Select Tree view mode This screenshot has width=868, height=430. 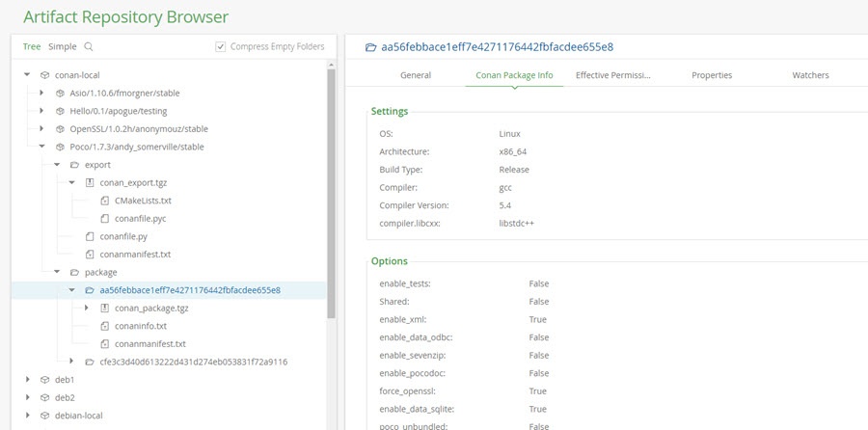pyautogui.click(x=32, y=46)
